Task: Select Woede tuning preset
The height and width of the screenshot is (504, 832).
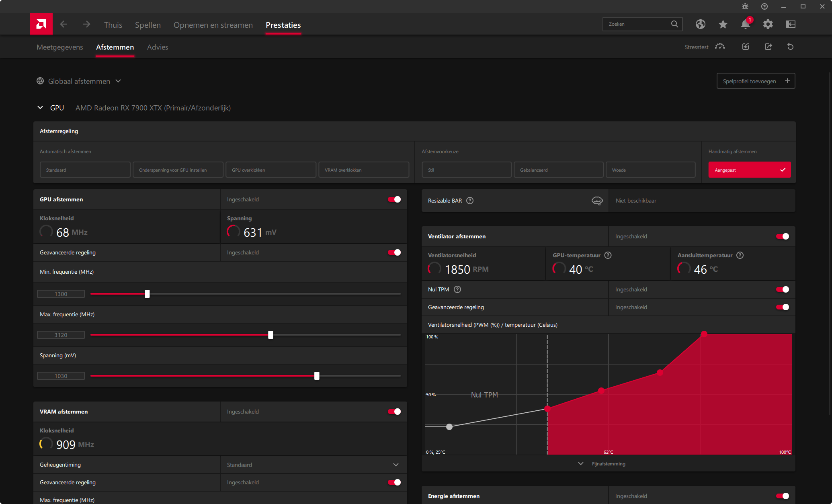Action: click(651, 170)
